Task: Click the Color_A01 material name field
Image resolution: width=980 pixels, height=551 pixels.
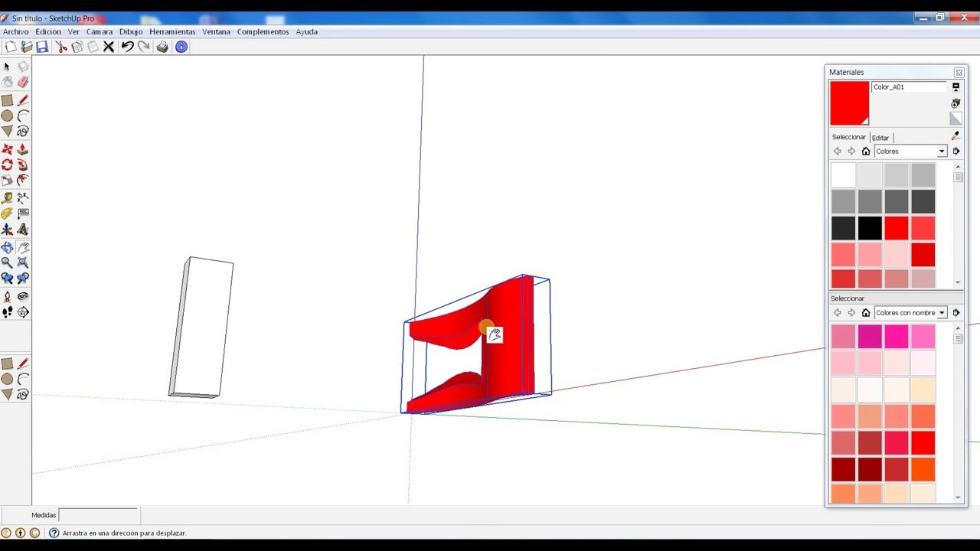Action: click(x=909, y=87)
